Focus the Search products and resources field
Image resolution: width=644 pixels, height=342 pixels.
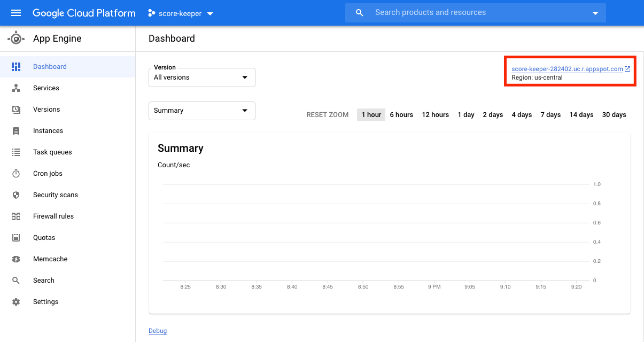(x=476, y=13)
